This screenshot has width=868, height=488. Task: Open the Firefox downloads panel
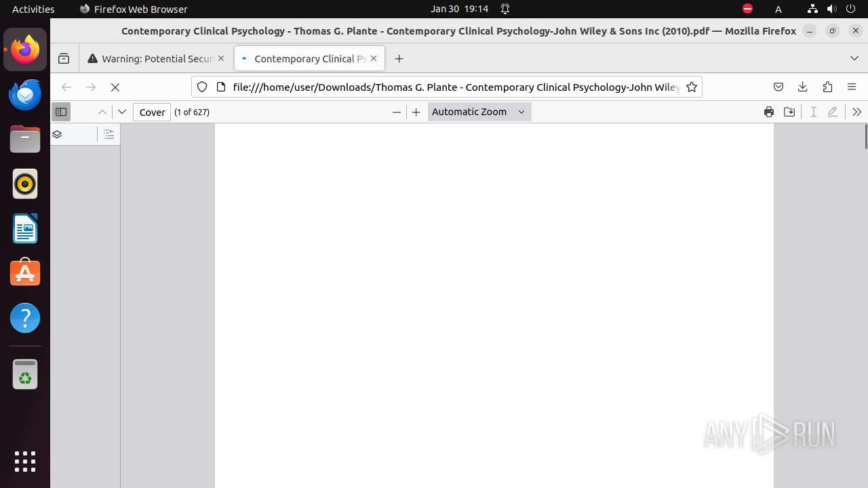pos(803,87)
